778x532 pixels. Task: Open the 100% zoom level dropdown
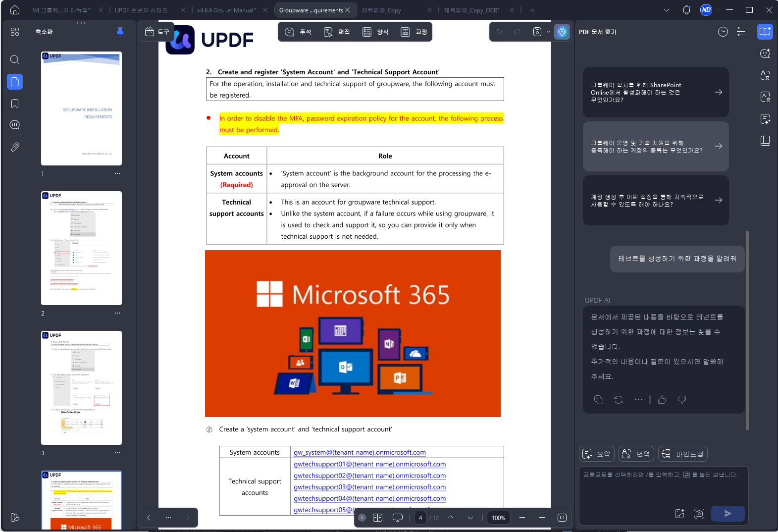(x=499, y=518)
